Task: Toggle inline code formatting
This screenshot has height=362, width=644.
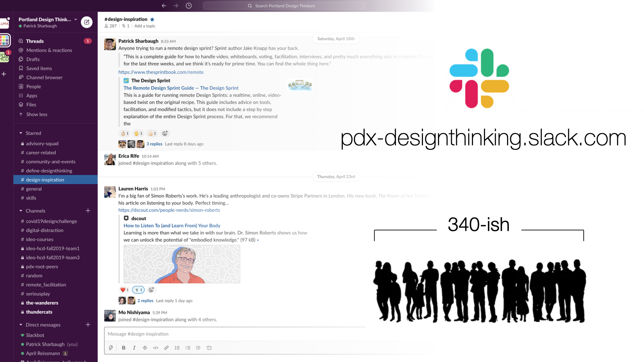Action: pyautogui.click(x=156, y=348)
